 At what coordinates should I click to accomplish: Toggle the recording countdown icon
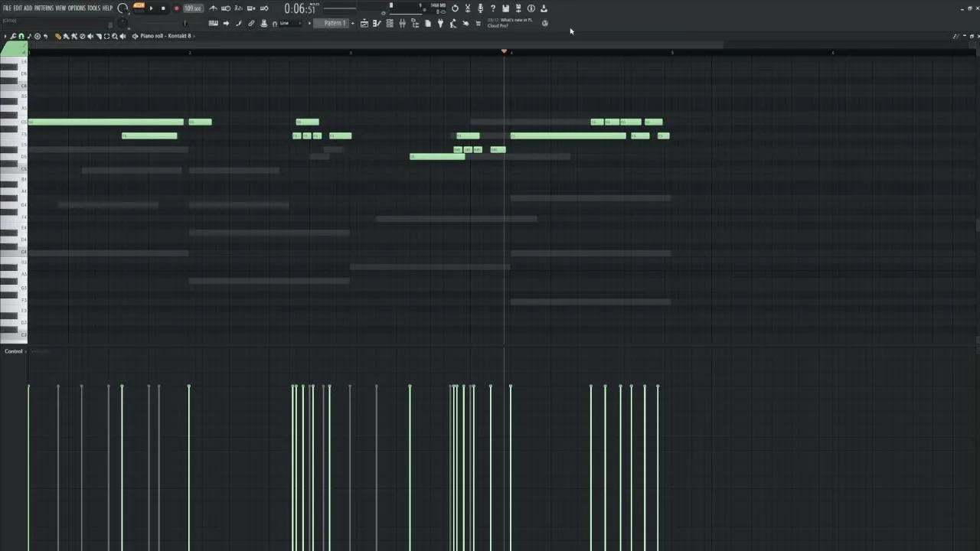click(x=238, y=8)
